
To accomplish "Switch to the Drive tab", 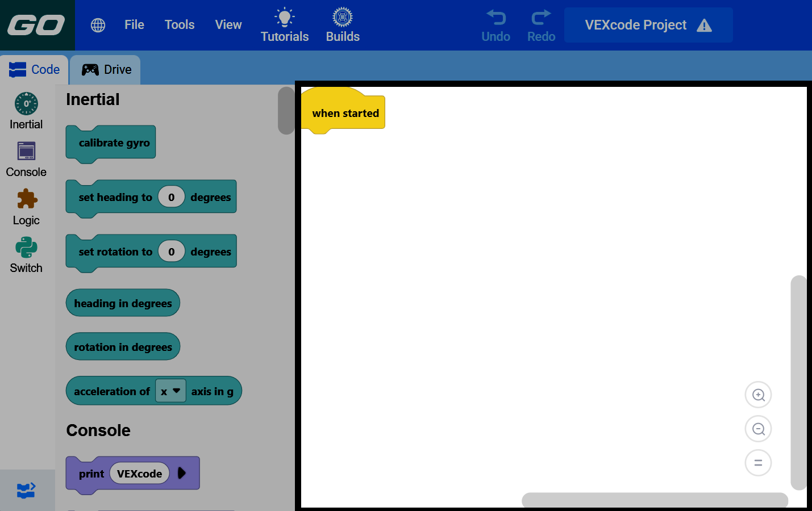I will click(106, 70).
